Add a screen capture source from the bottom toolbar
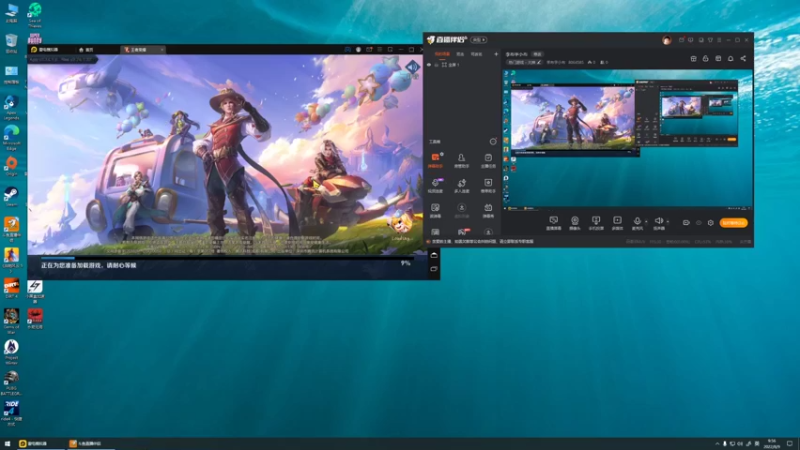Image resolution: width=800 pixels, height=450 pixels. coord(554,222)
